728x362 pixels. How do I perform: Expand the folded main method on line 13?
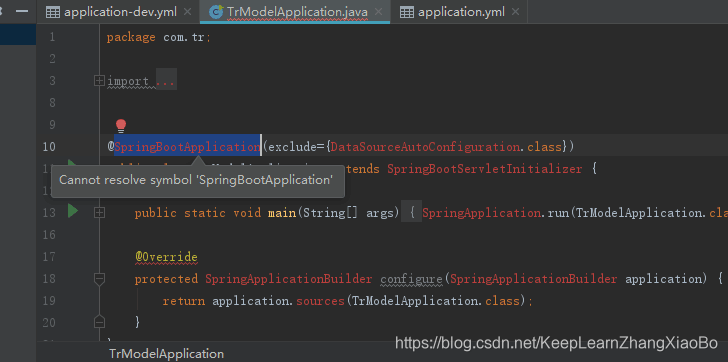pos(99,213)
